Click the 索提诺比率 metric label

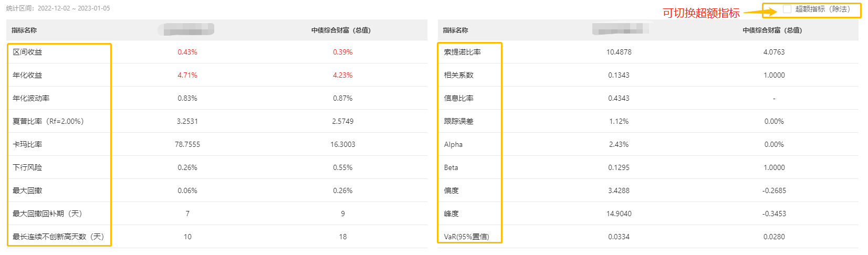462,52
